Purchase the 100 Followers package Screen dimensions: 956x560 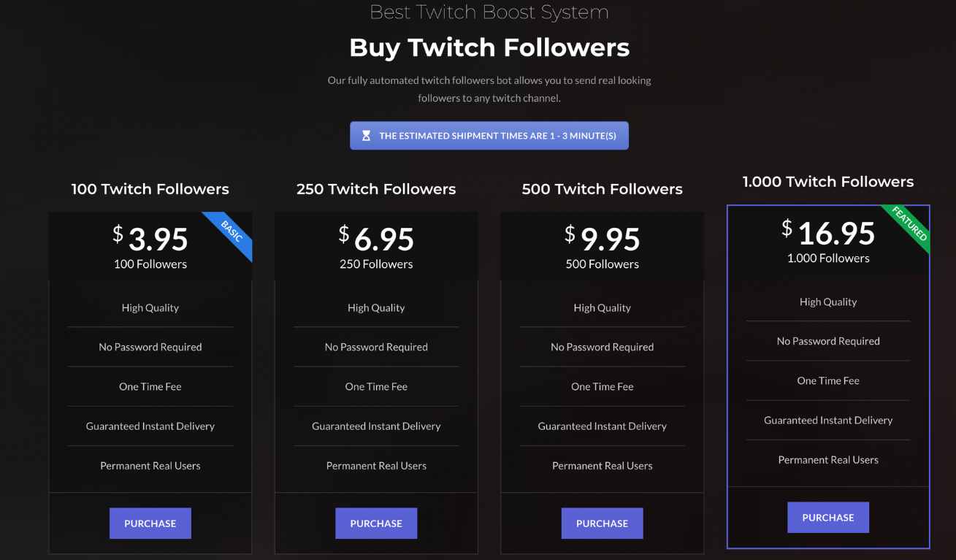150,523
